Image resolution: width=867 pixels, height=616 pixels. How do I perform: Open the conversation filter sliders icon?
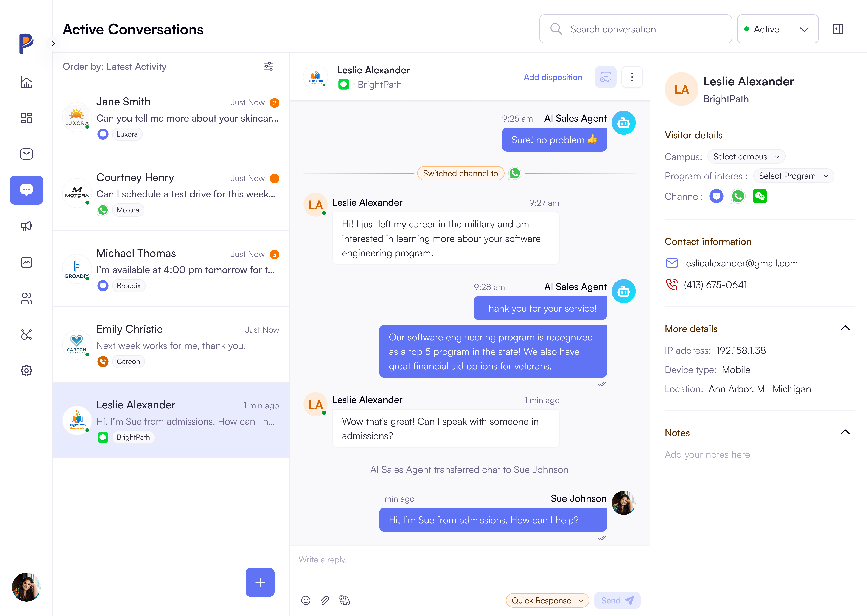[268, 66]
